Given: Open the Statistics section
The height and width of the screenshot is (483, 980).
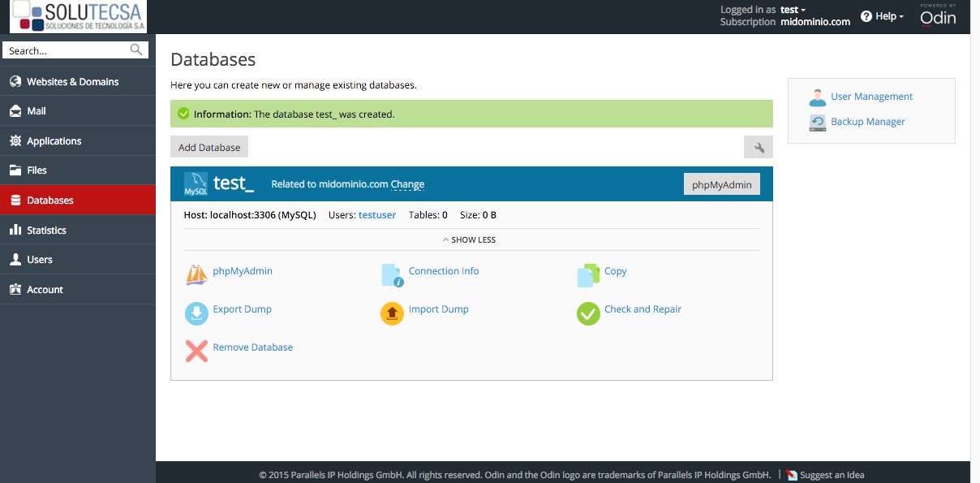Looking at the screenshot, I should tap(78, 230).
